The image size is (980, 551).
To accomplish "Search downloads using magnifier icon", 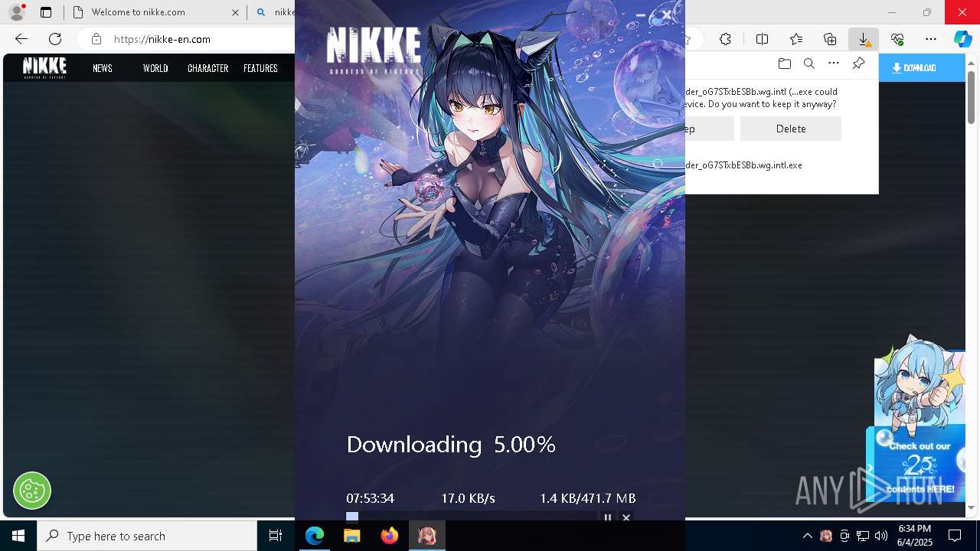I will coord(808,64).
